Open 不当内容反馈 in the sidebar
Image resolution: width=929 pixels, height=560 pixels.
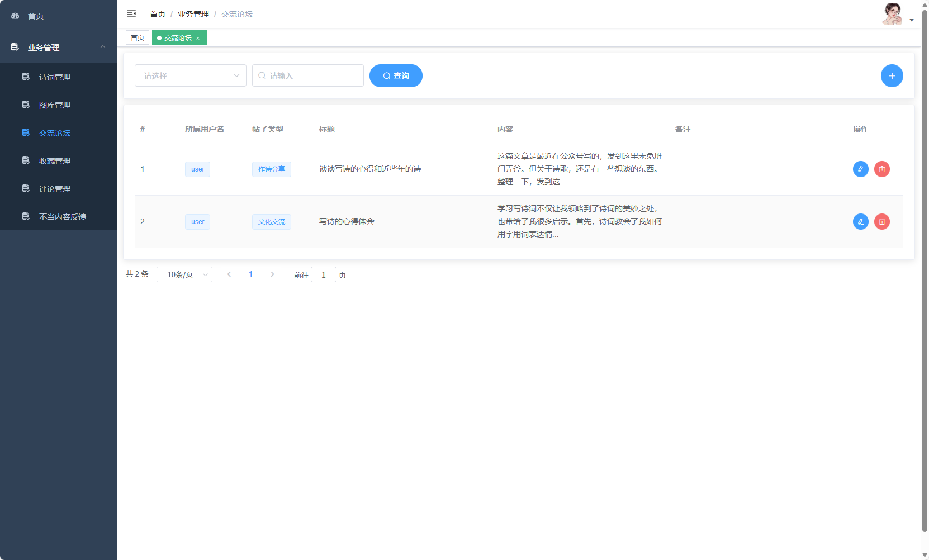click(62, 216)
